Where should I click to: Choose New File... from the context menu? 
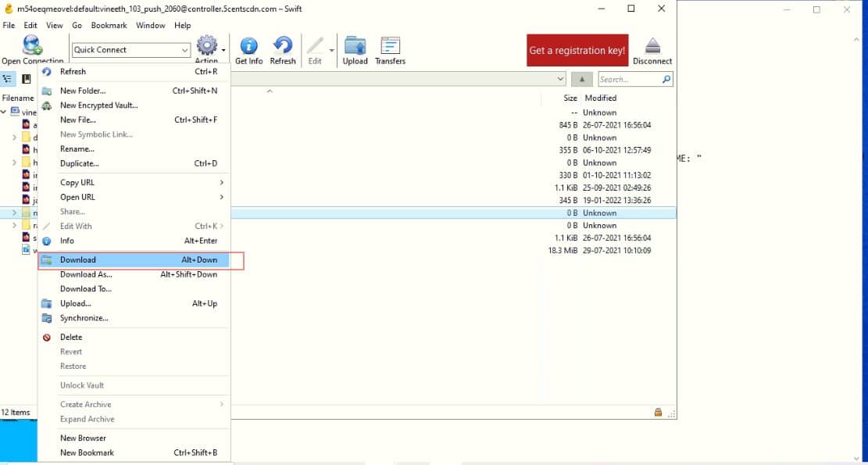click(134, 120)
